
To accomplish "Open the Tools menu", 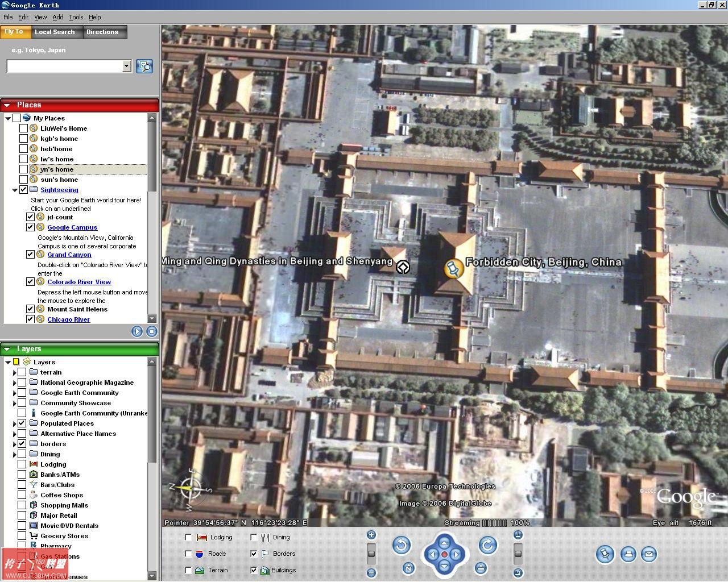I will [x=76, y=17].
